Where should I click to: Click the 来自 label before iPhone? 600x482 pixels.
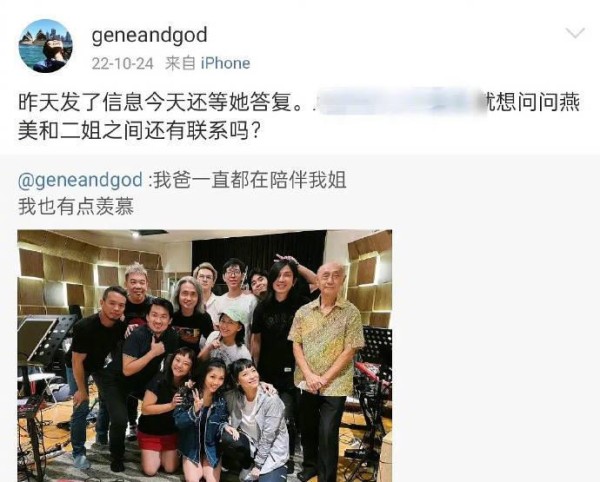pyautogui.click(x=180, y=64)
